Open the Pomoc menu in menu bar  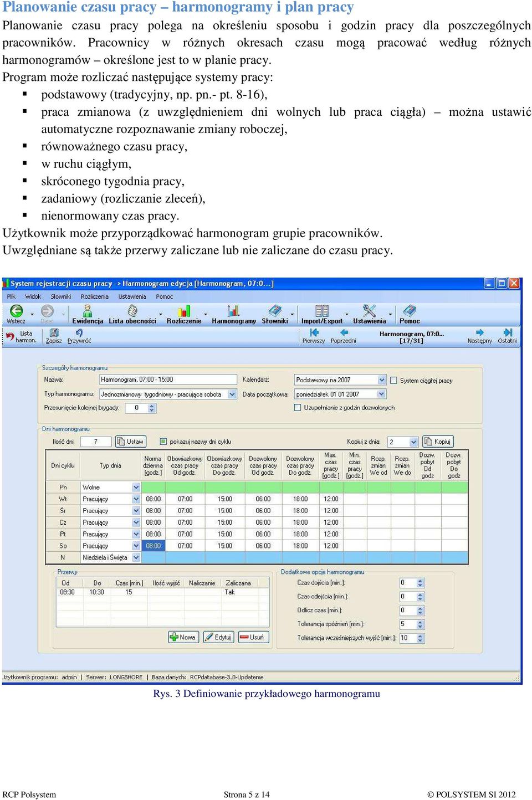(165, 297)
